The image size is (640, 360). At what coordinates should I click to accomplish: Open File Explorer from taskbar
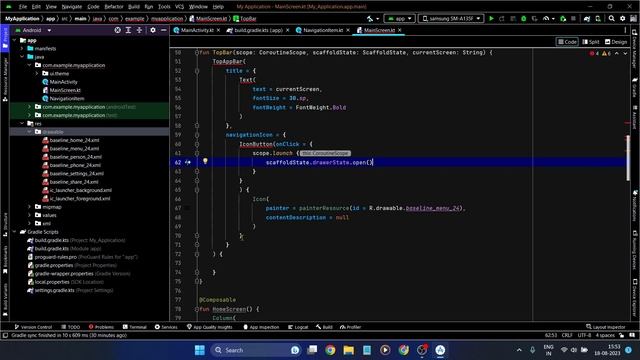point(349,350)
